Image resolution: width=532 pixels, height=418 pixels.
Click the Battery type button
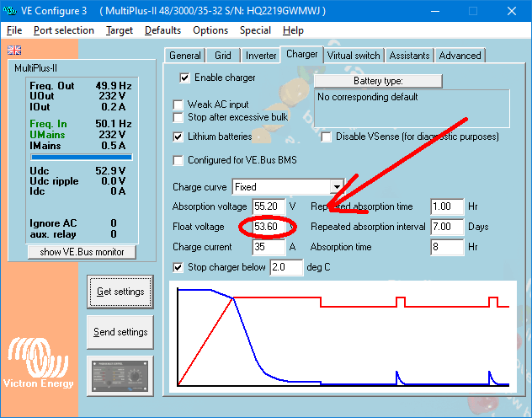point(378,81)
